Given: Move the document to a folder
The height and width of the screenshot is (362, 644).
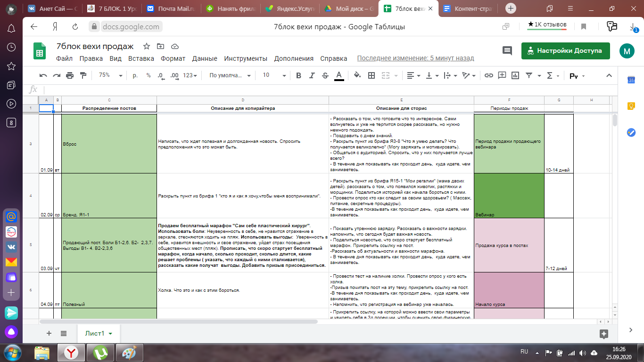Looking at the screenshot, I should (161, 46).
